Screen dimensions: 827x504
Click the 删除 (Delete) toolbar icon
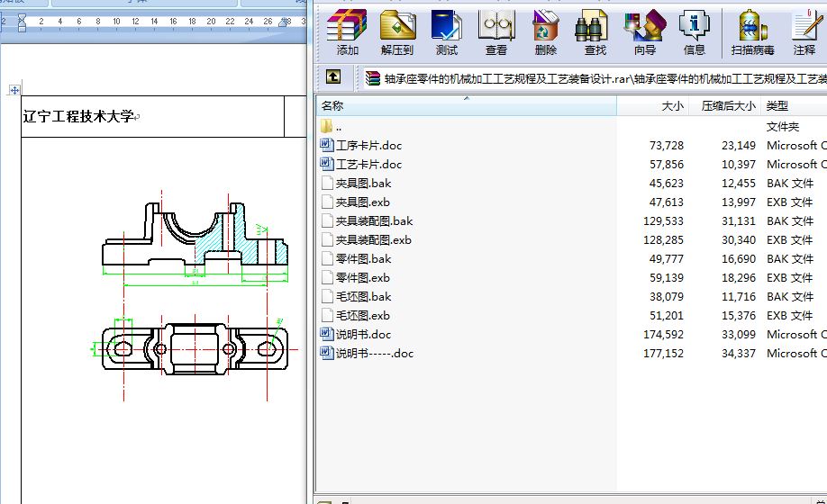[x=545, y=31]
